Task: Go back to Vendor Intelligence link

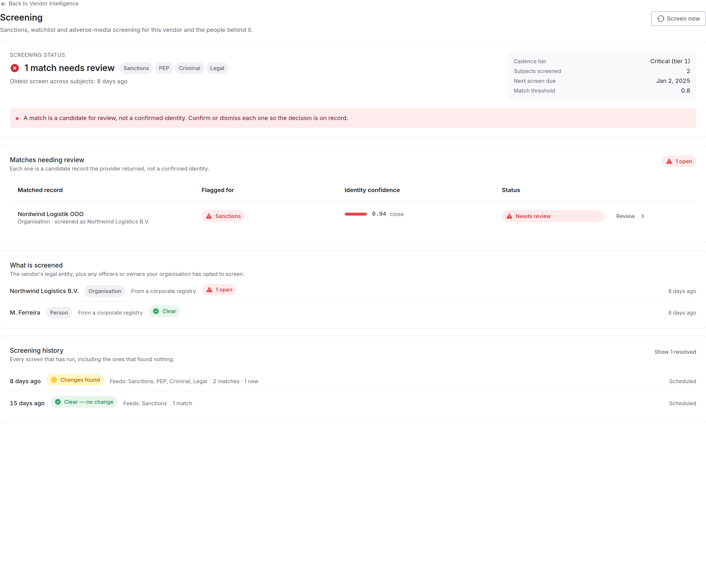Action: pos(39,4)
